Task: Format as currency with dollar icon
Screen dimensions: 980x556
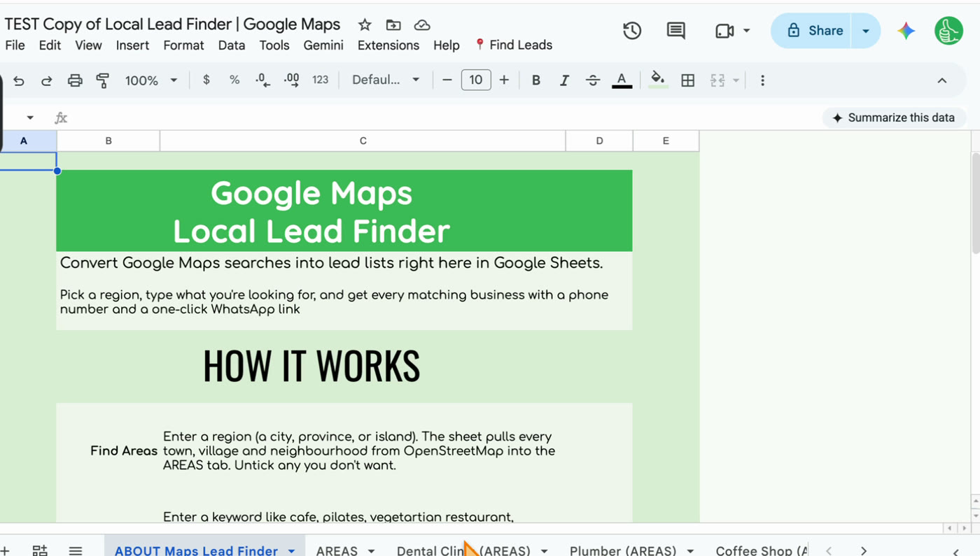Action: pyautogui.click(x=206, y=80)
